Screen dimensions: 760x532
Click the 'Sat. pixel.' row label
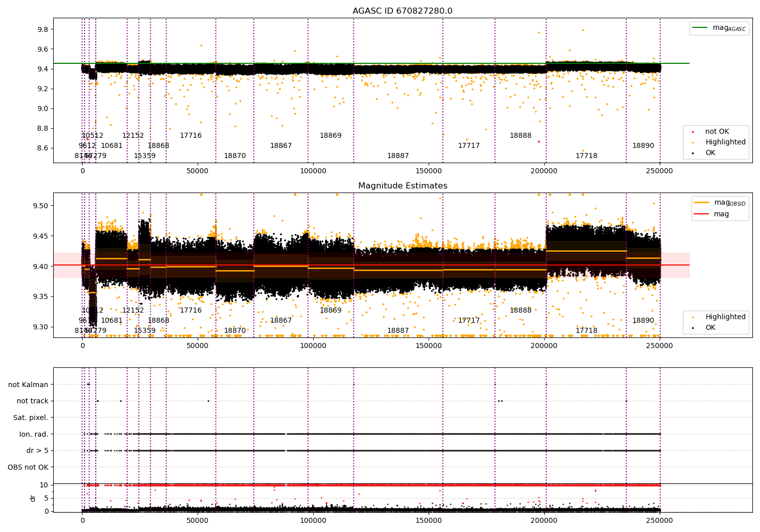point(31,418)
